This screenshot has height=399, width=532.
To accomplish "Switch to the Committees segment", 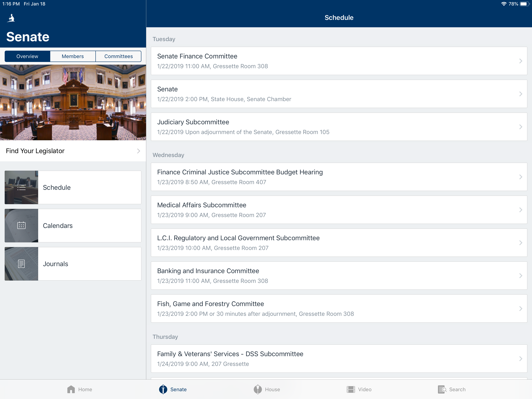I will click(118, 56).
